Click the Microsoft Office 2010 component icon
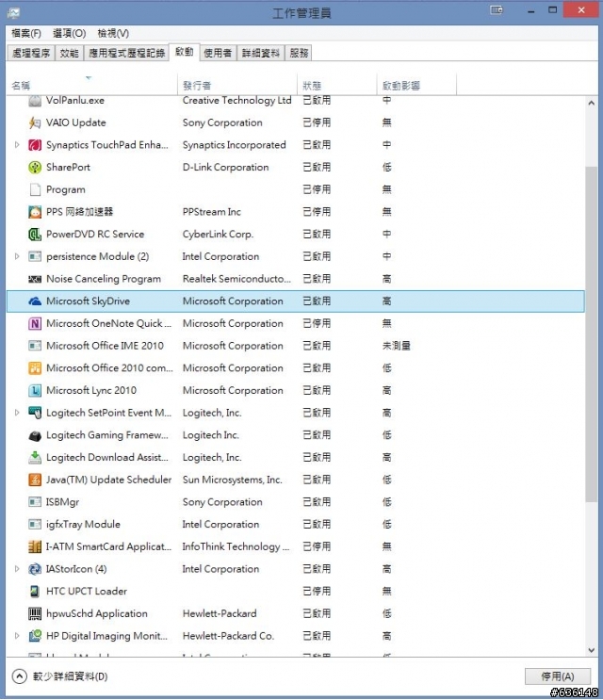Screen dimensions: 603x700 click(35, 368)
